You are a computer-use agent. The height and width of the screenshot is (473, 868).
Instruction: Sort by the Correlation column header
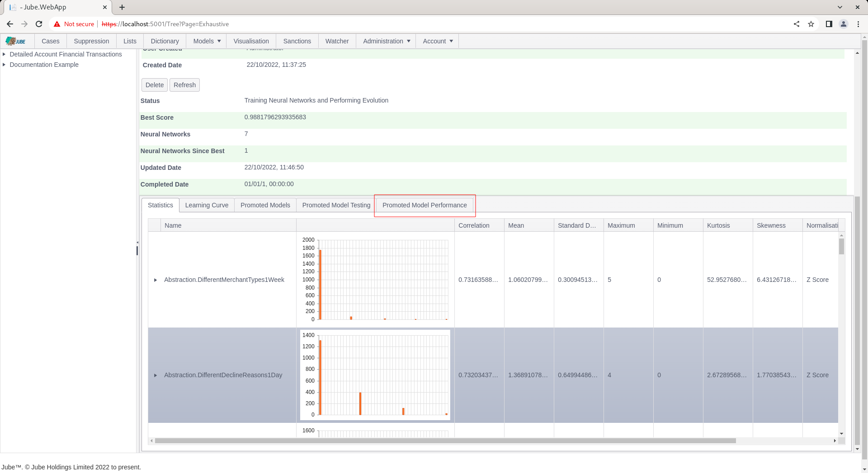(x=479, y=225)
